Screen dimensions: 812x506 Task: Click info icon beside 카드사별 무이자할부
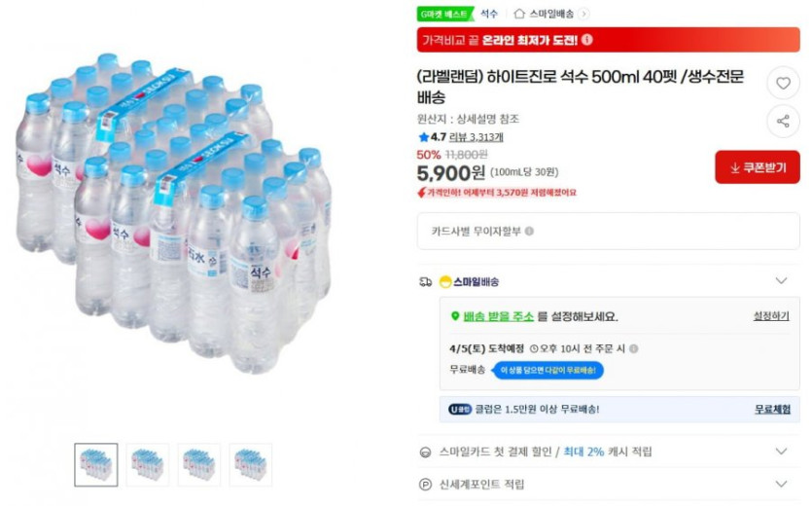(530, 232)
